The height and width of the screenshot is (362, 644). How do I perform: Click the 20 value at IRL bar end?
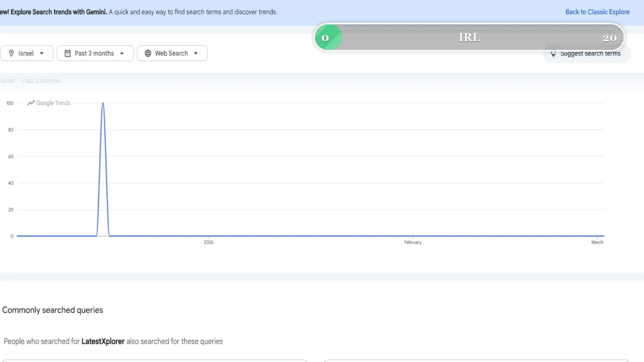609,38
